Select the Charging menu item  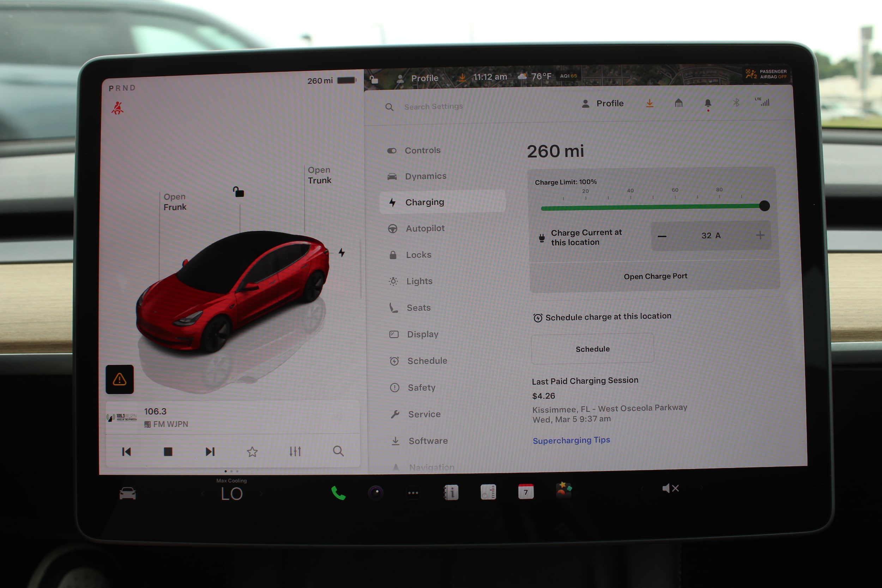tap(442, 202)
